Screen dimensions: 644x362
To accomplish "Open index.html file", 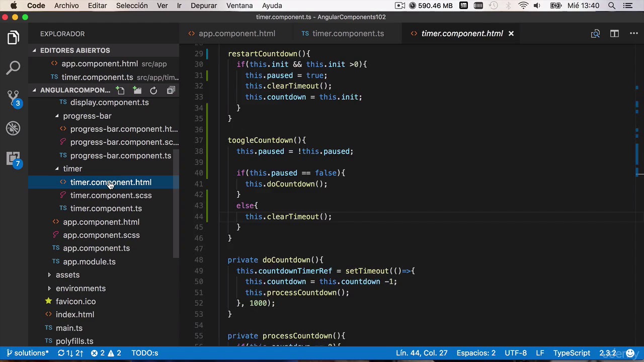I will [74, 315].
